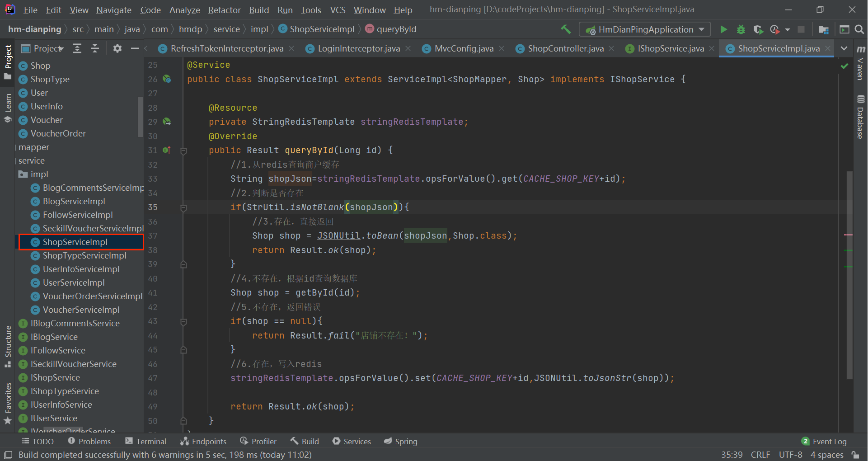Collapse the null check fold on line 43
Image resolution: width=868 pixels, height=461 pixels.
coord(183,321)
